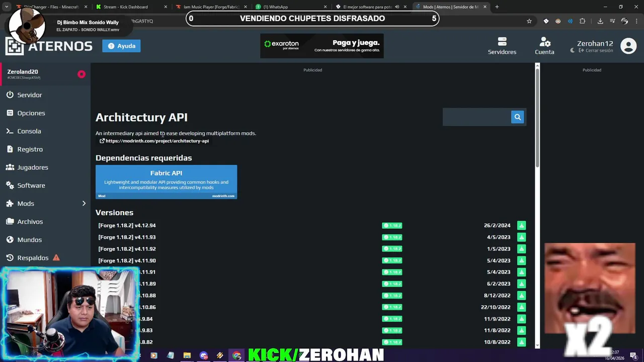Download the version dated 11/8/2022
Viewport: 644px width, 362px height.
pos(521,330)
